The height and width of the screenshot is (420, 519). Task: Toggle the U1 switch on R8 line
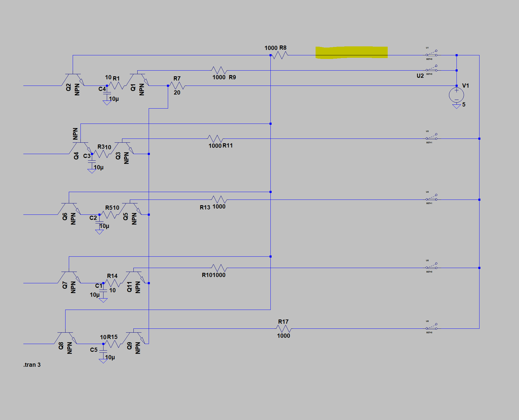[431, 54]
